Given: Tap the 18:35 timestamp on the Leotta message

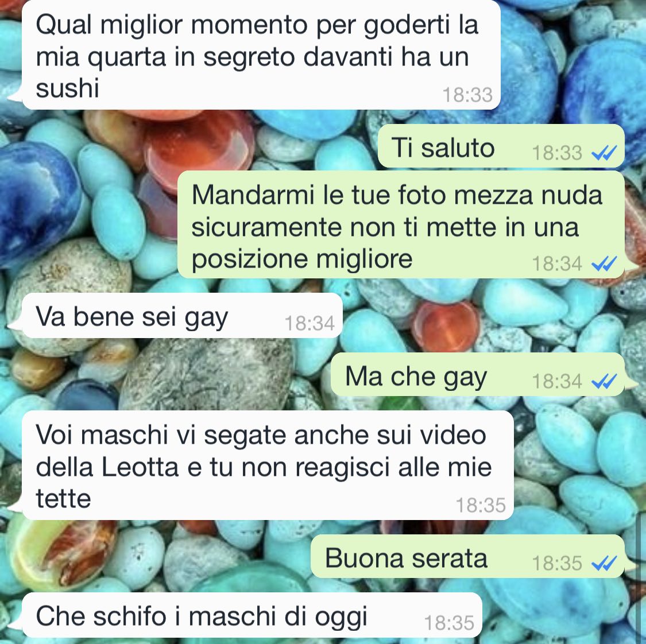Looking at the screenshot, I should [x=481, y=505].
